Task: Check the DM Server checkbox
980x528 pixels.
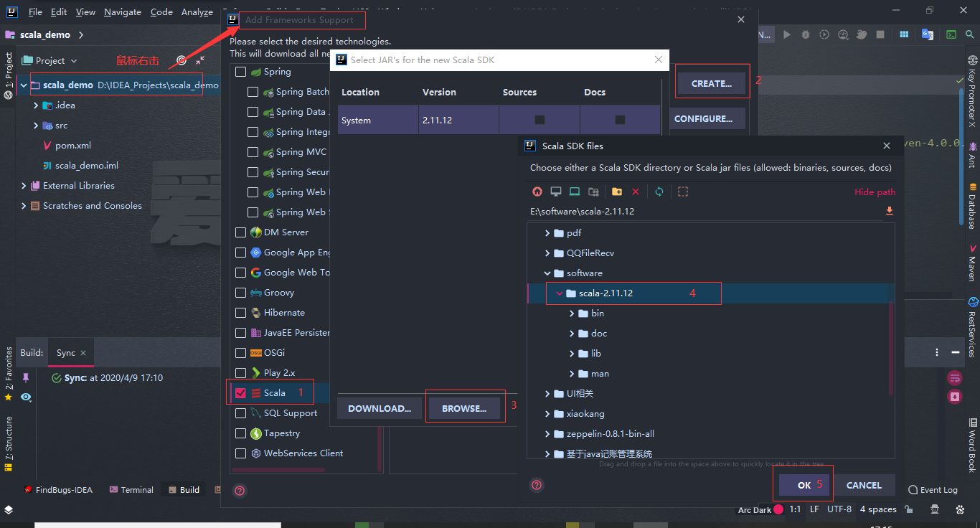Action: coord(240,232)
